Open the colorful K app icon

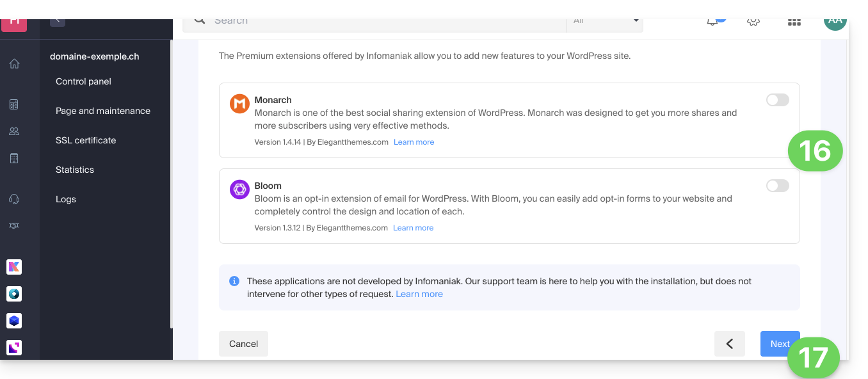coord(14,267)
